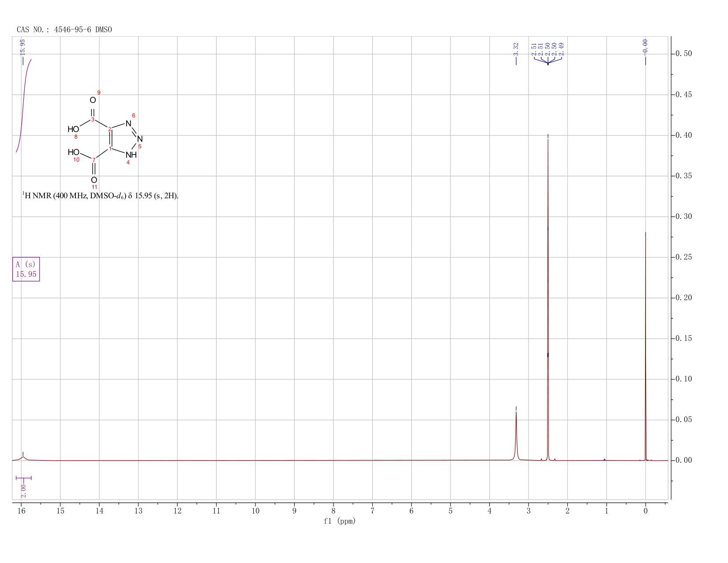
Task: Click the nitrogen atom labeled 6
Action: (x=128, y=123)
